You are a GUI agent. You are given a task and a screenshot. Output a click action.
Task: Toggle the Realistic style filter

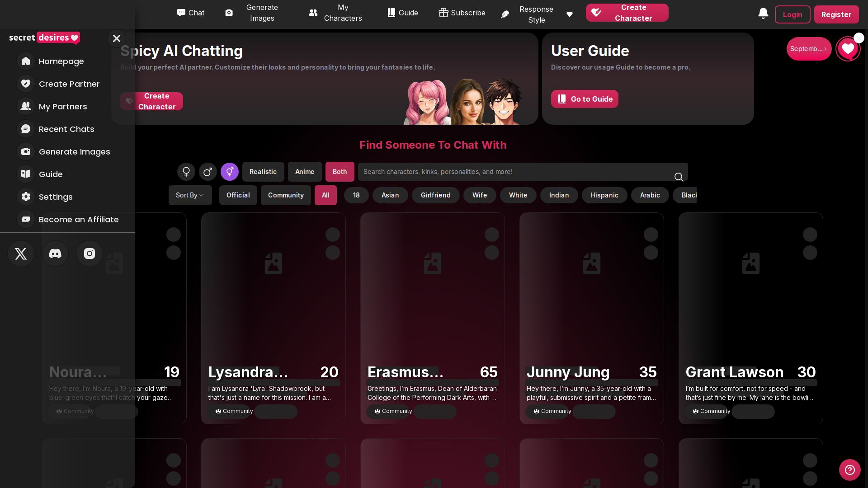263,172
